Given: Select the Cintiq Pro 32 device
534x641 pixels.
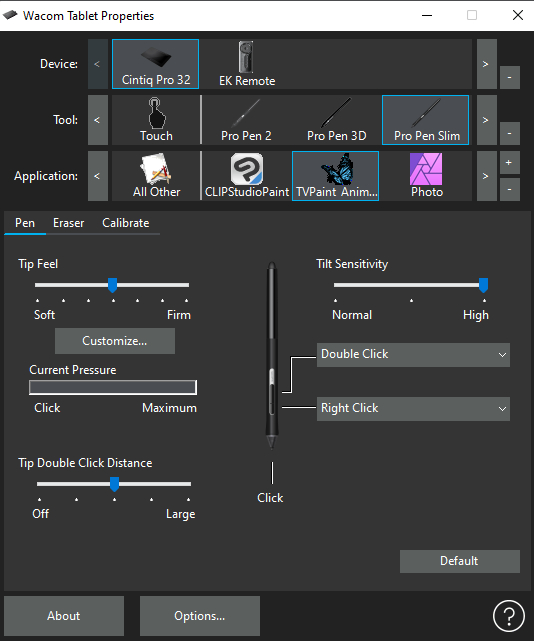Looking at the screenshot, I should 155,64.
